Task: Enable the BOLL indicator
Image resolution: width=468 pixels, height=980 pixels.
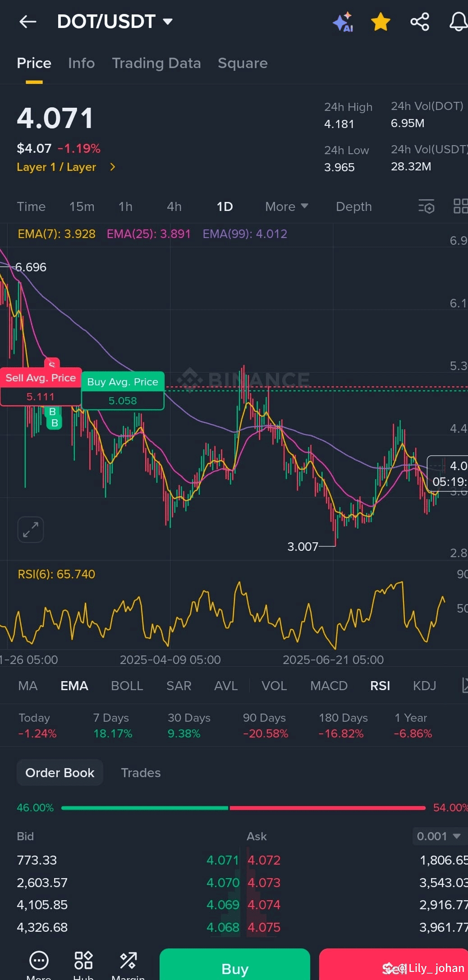Action: pos(127,686)
